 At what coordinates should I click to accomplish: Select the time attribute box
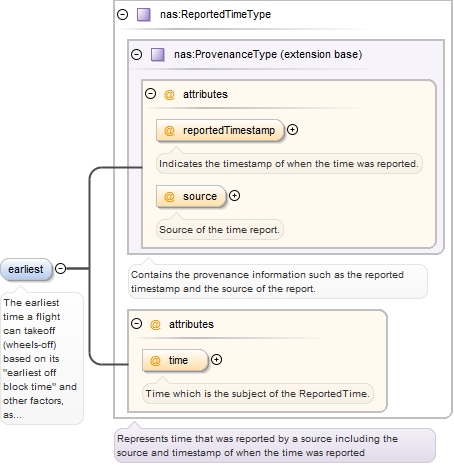coord(175,360)
